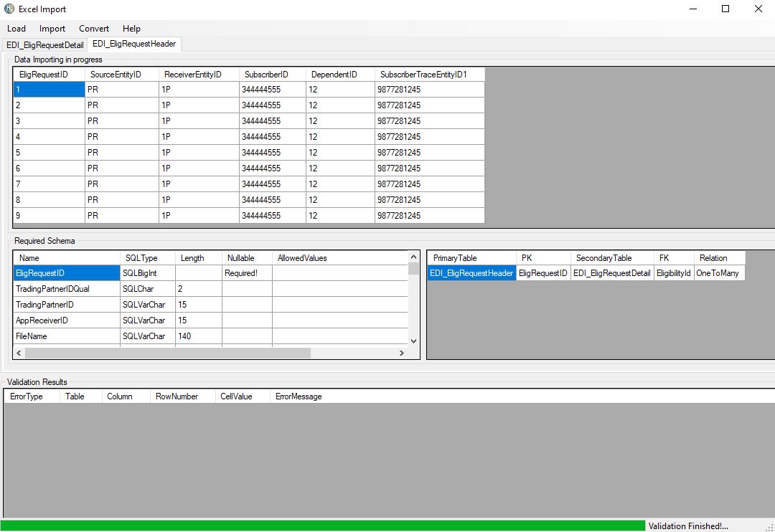Switch to the EDI_EligRequestDetail tab
The height and width of the screenshot is (532, 775).
(45, 45)
